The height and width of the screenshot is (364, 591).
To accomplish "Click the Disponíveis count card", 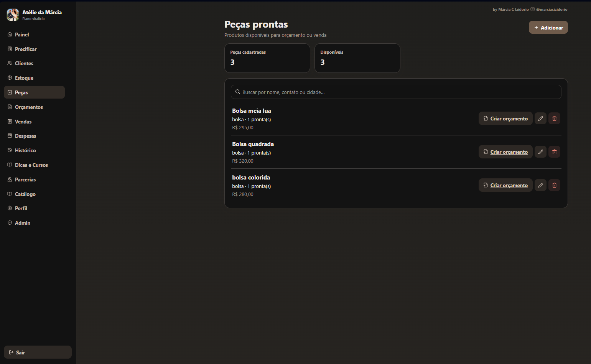I will pos(357,58).
